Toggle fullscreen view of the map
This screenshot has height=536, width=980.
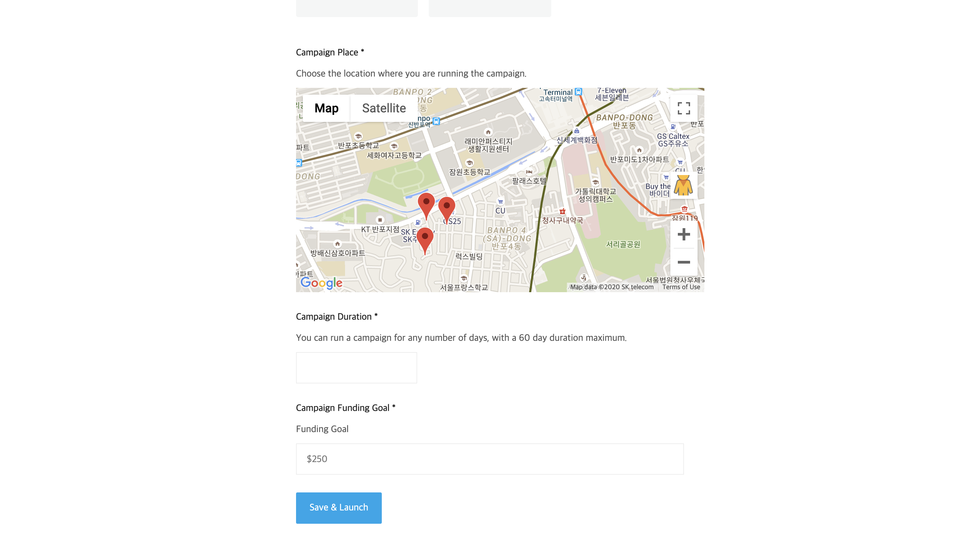[684, 108]
